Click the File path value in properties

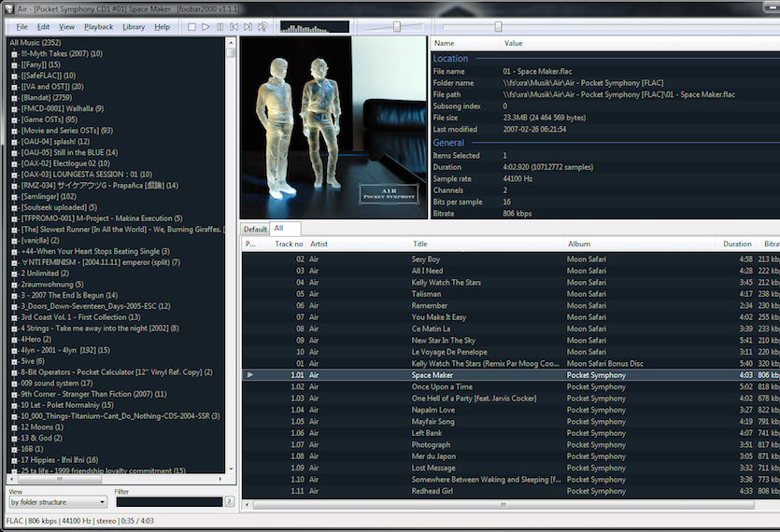(x=618, y=94)
